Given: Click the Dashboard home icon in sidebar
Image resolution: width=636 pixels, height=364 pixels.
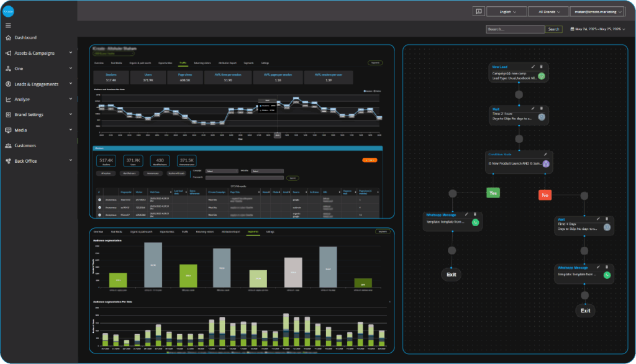Looking at the screenshot, I should (x=8, y=38).
